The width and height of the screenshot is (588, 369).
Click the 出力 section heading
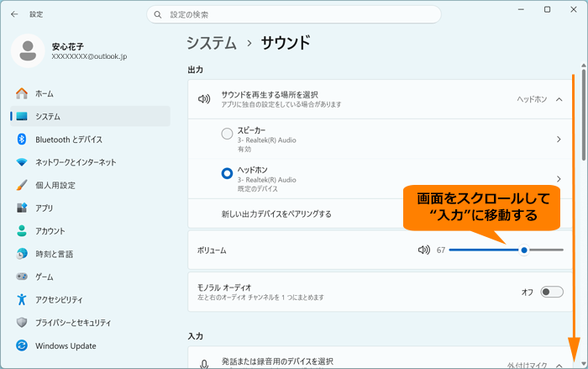[x=196, y=70]
